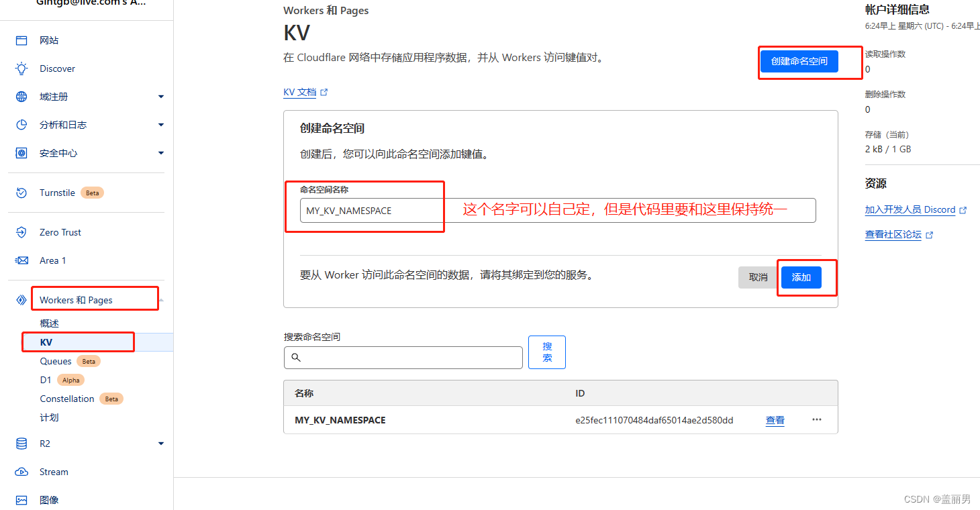Open 加入开发人员 Discord link

click(x=910, y=209)
